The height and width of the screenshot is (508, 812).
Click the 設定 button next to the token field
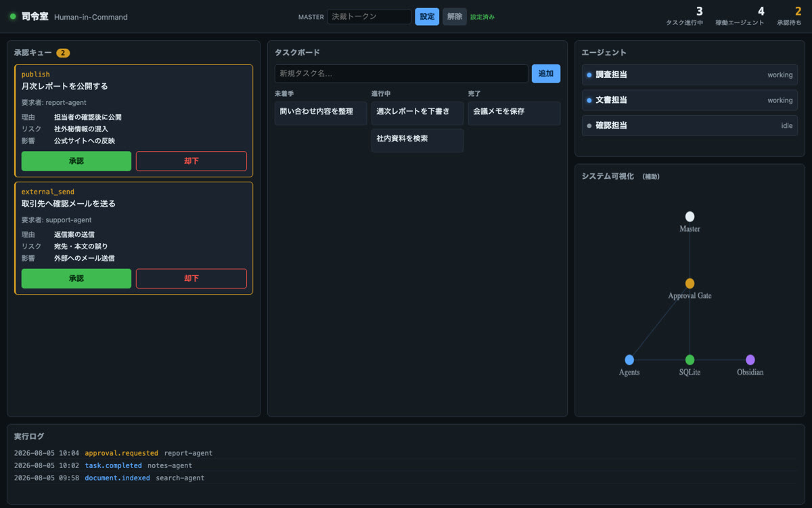pos(427,17)
